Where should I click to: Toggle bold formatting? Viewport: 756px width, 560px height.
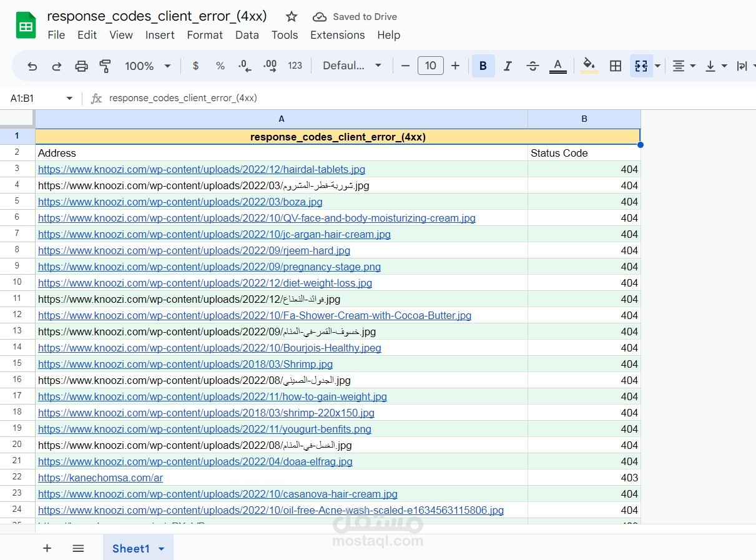(483, 66)
